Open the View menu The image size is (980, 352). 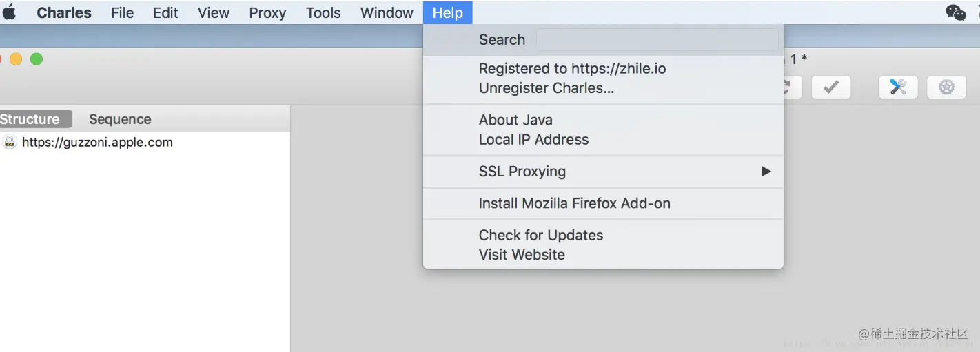point(214,12)
